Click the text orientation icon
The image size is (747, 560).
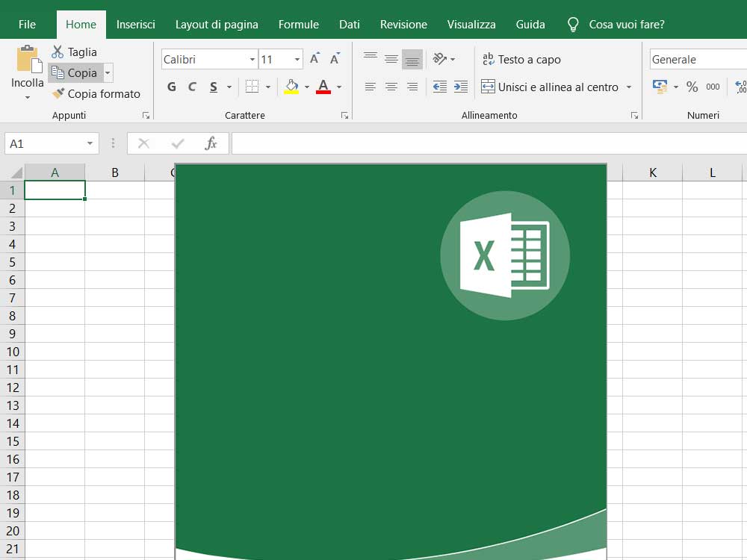439,59
